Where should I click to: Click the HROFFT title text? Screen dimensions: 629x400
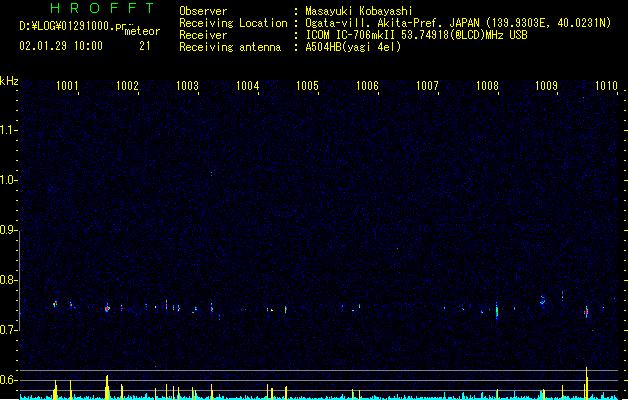102,8
